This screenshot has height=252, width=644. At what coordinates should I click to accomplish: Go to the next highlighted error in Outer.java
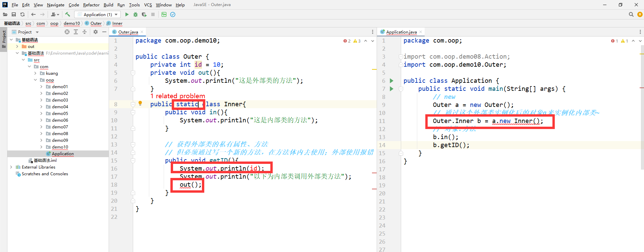coord(373,41)
